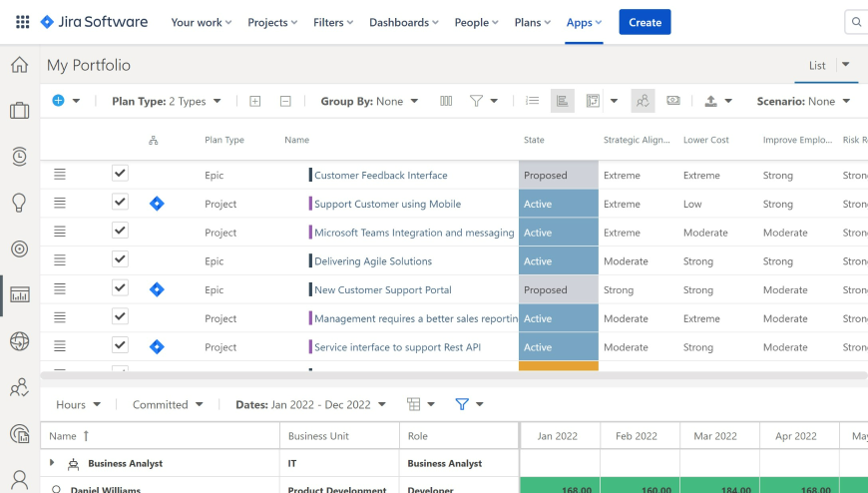Image resolution: width=868 pixels, height=493 pixels.
Task: Open the Scenario dropdown
Action: point(803,101)
